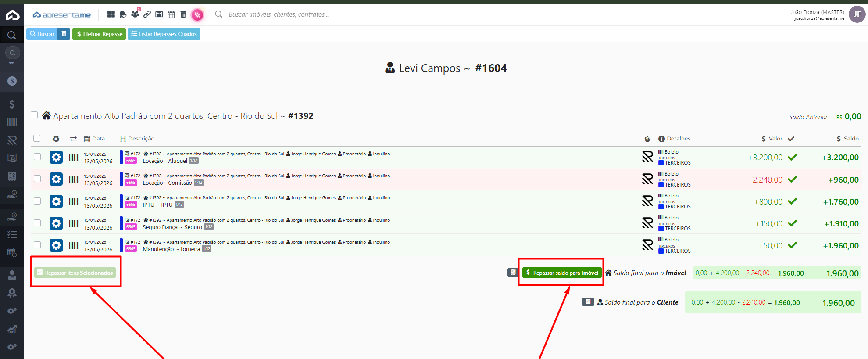Click the Saldo column header

[847, 139]
